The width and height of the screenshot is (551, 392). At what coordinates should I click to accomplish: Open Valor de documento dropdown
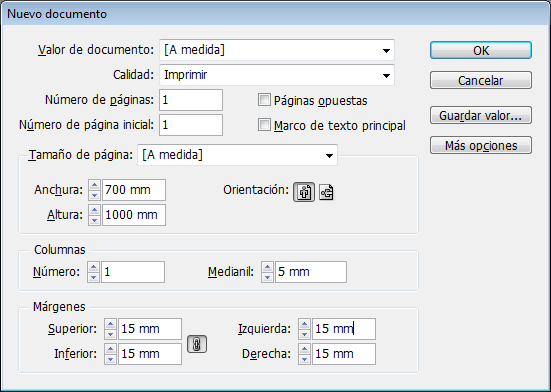(277, 50)
